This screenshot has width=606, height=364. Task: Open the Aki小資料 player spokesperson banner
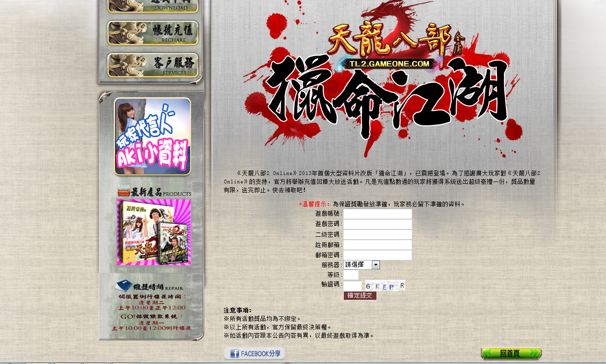pos(153,136)
